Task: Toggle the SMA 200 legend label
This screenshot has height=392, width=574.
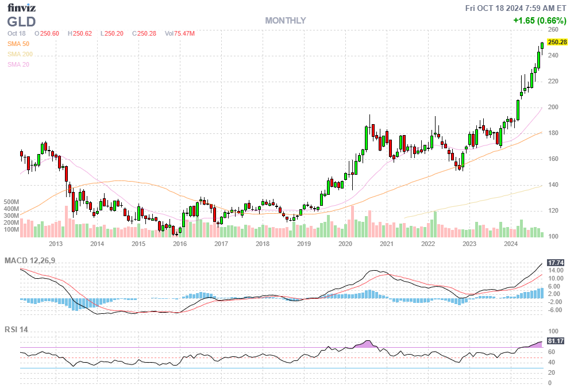Action: 20,54
